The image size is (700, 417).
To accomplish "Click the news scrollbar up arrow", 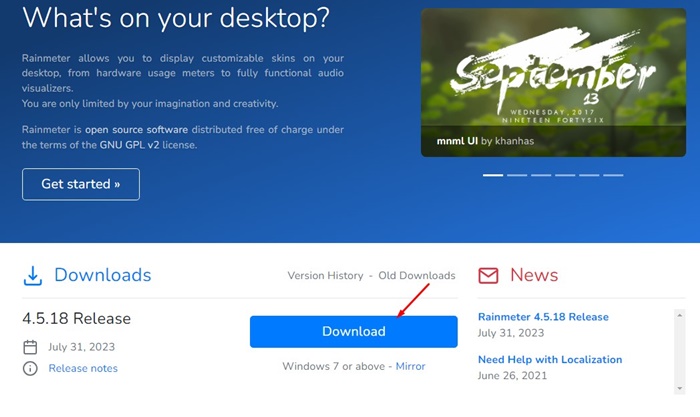I will point(679,315).
